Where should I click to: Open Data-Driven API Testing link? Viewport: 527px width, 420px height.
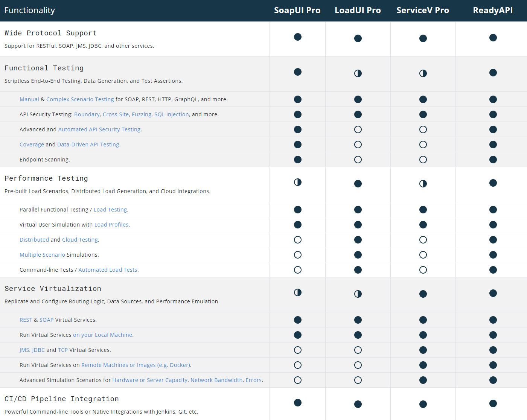(x=88, y=145)
